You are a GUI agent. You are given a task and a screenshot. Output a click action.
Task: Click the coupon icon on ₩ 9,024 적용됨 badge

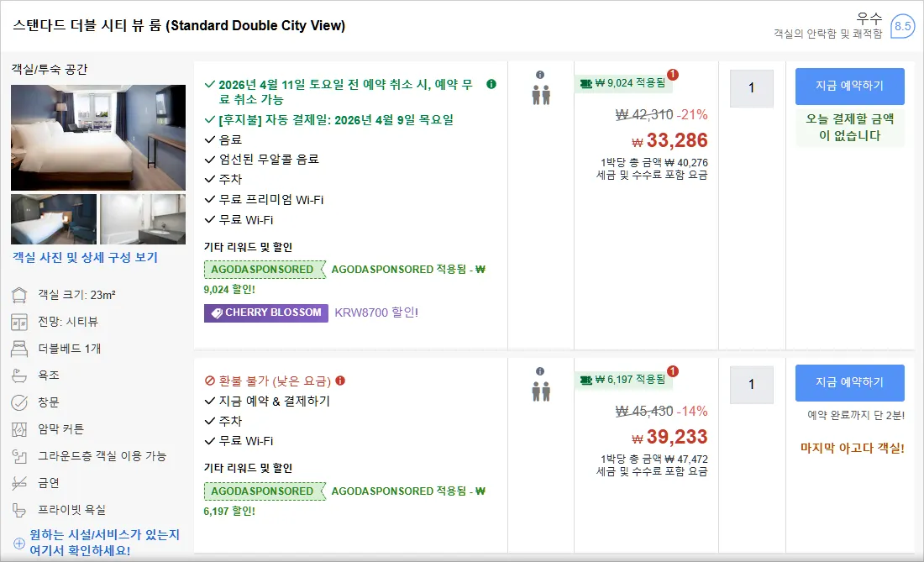coord(585,84)
